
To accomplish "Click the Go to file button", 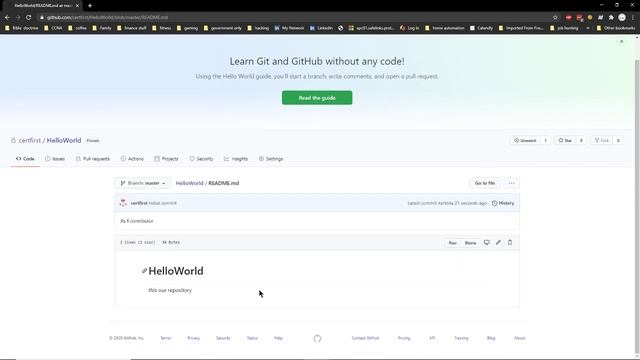I will click(484, 183).
